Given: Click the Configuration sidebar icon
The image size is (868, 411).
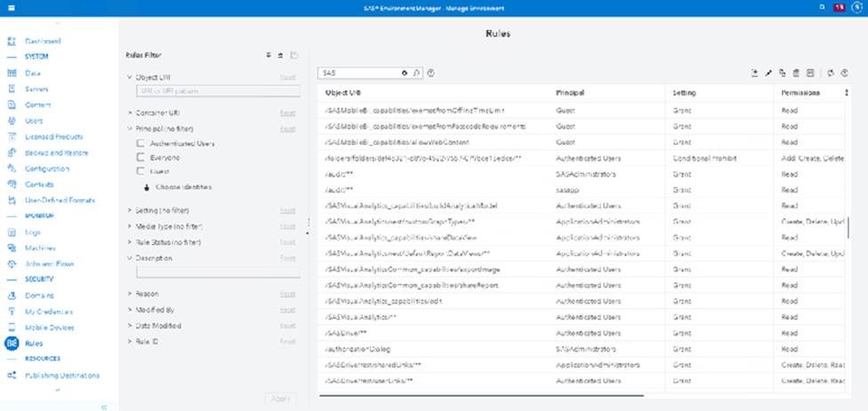Looking at the screenshot, I should click(12, 169).
